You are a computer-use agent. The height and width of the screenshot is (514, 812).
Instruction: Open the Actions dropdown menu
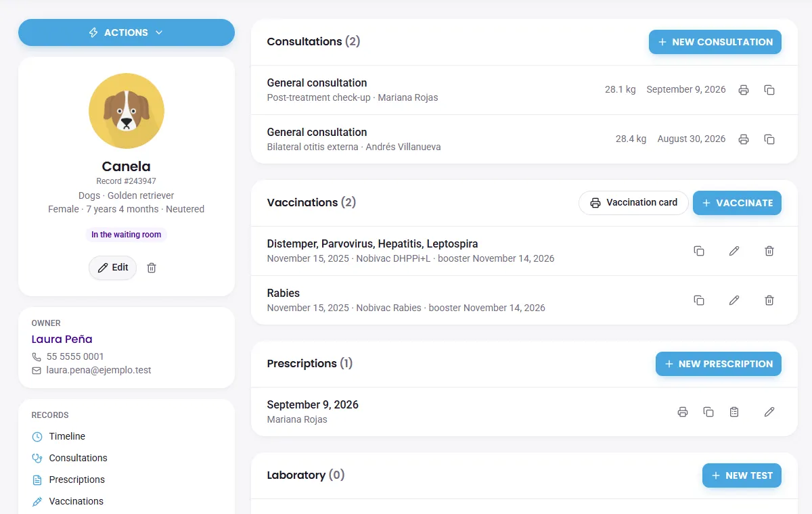pyautogui.click(x=127, y=32)
